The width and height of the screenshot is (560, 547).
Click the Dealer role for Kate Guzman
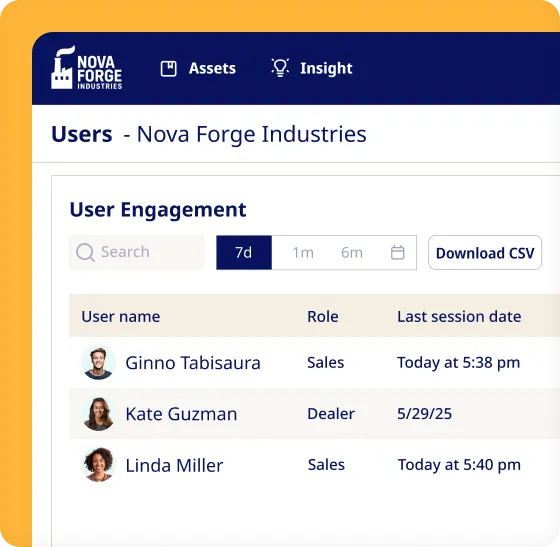click(331, 413)
